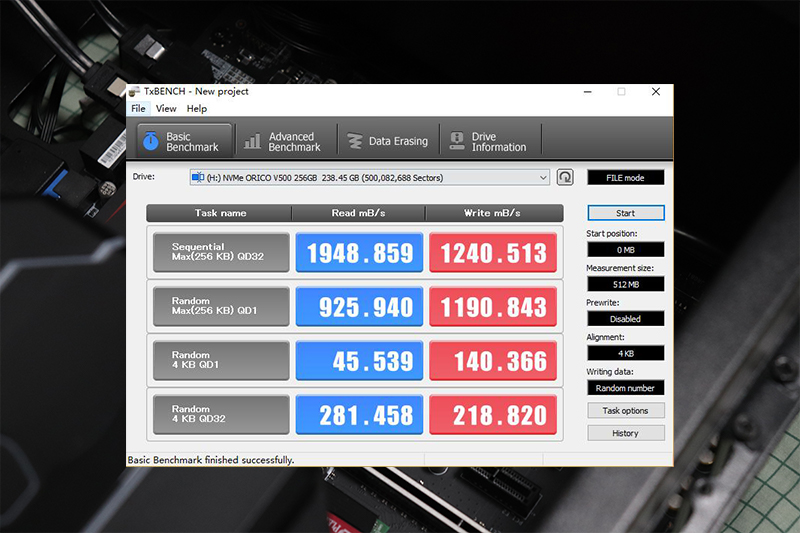Toggle the Prewrite Disabled setting

click(x=626, y=319)
